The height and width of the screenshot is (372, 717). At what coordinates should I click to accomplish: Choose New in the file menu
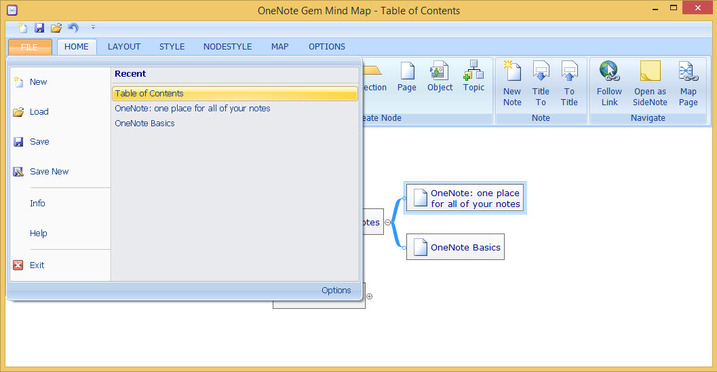(x=60, y=82)
